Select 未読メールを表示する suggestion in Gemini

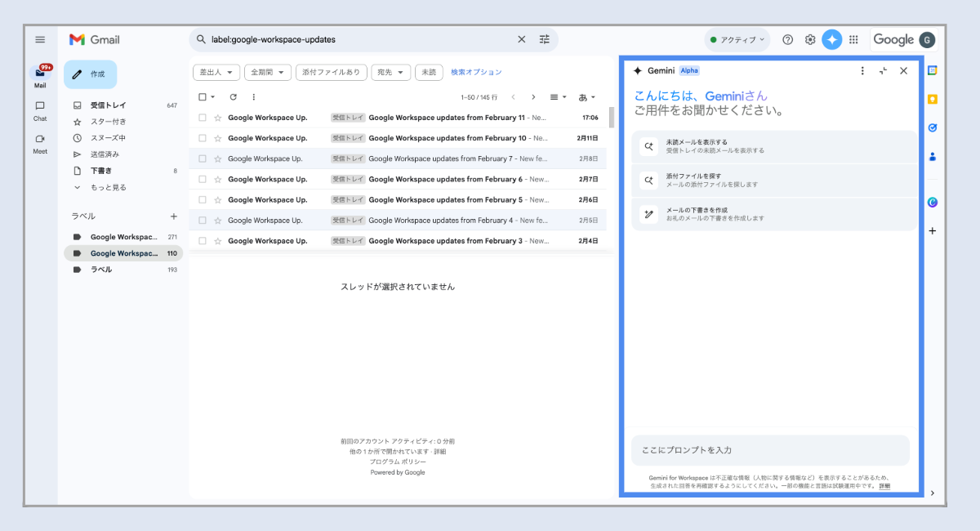pos(774,146)
